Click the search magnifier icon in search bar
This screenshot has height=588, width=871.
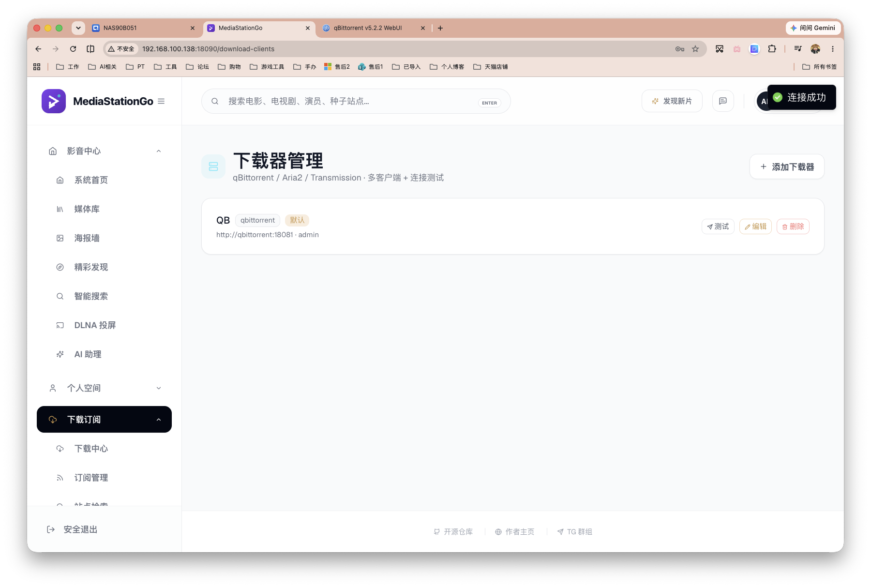[215, 101]
